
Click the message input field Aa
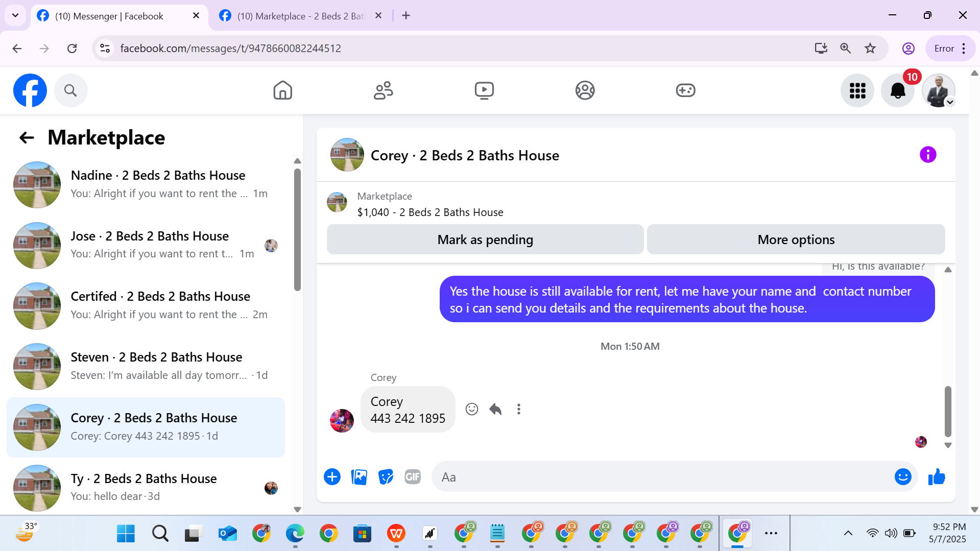coord(661,477)
